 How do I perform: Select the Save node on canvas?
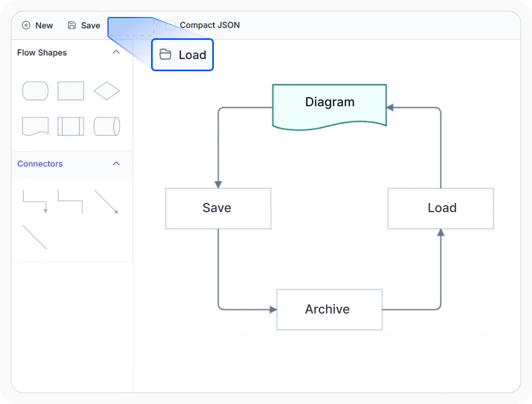218,208
